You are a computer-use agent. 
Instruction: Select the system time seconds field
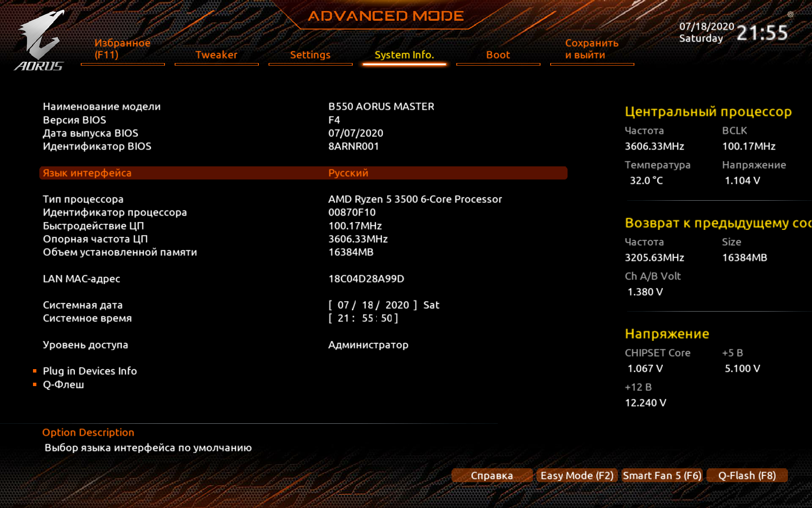pyautogui.click(x=386, y=318)
